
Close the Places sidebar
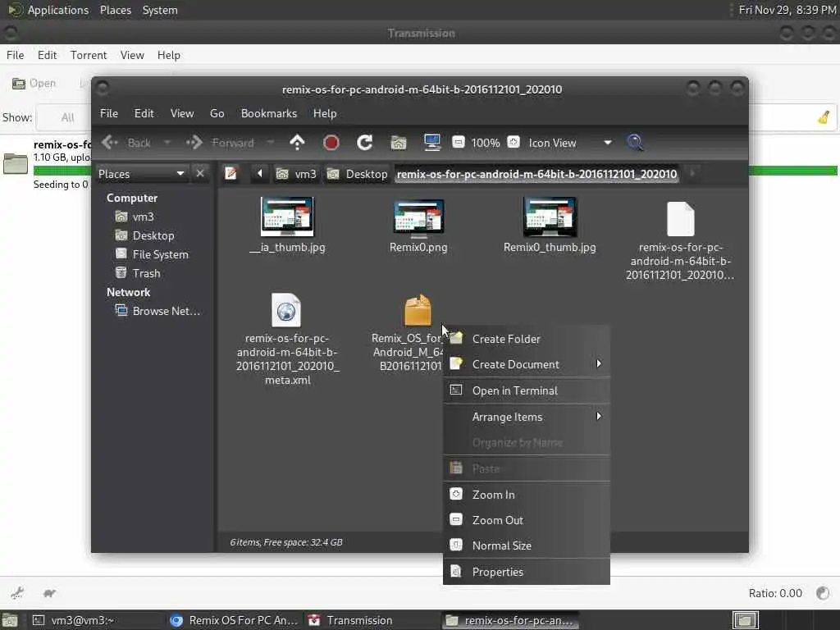click(200, 174)
